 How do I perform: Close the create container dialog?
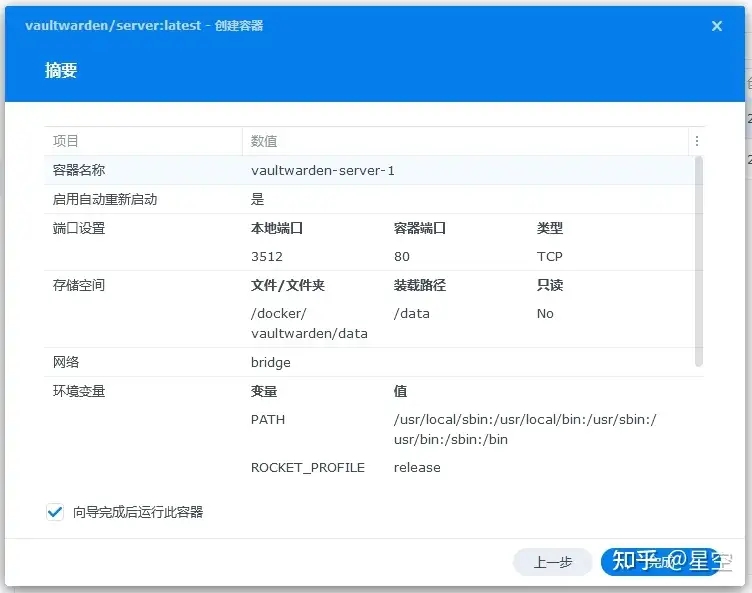tap(716, 27)
